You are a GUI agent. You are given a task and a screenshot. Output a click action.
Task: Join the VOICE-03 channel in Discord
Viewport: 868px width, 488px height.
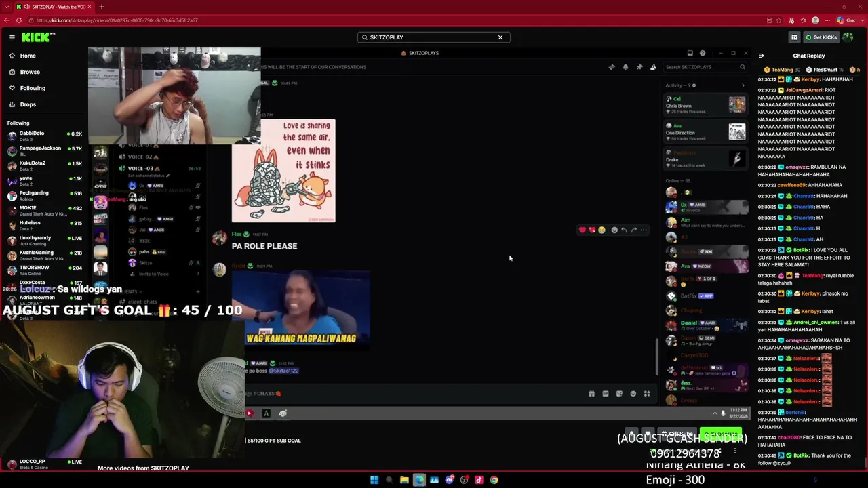pyautogui.click(x=144, y=168)
